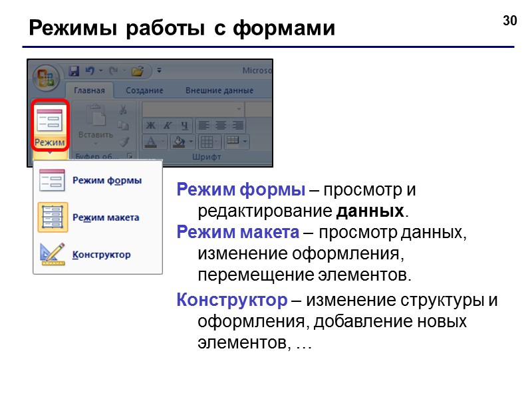The height and width of the screenshot is (399, 532).
Task: Click the Redo arrow icon
Action: pos(113,71)
